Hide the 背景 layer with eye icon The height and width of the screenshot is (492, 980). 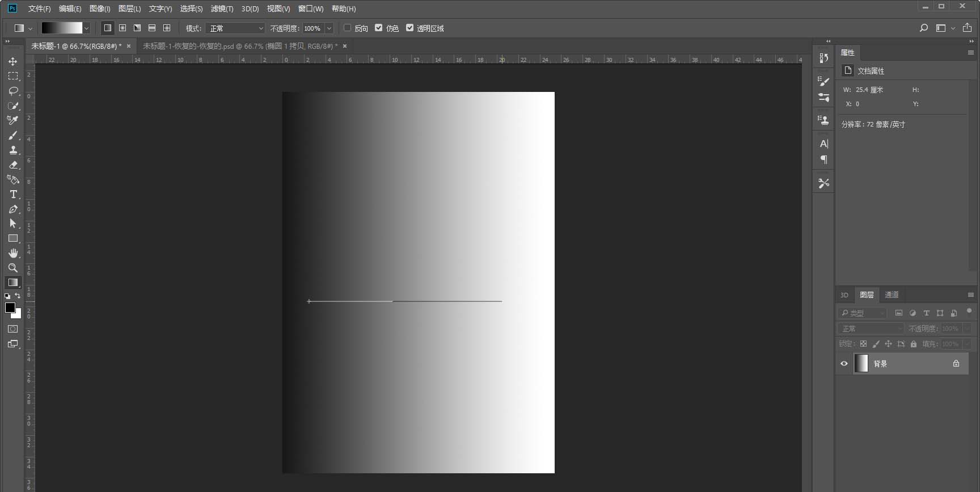(844, 364)
